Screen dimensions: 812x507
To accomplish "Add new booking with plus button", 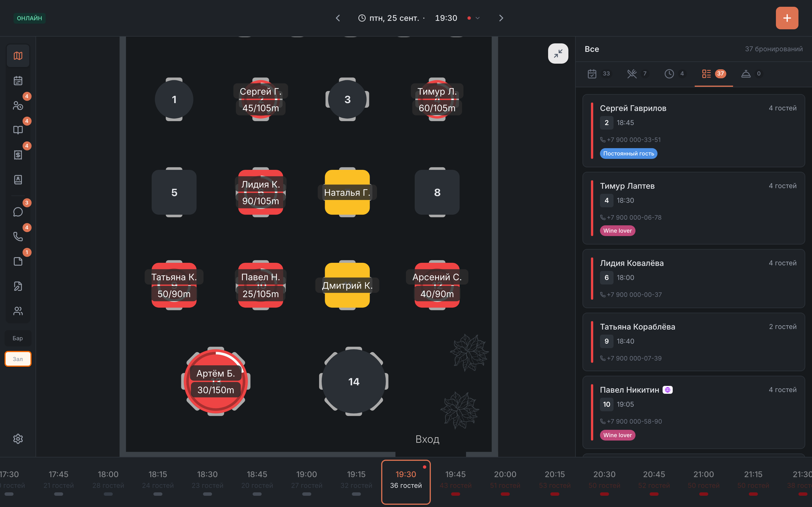I will click(787, 18).
